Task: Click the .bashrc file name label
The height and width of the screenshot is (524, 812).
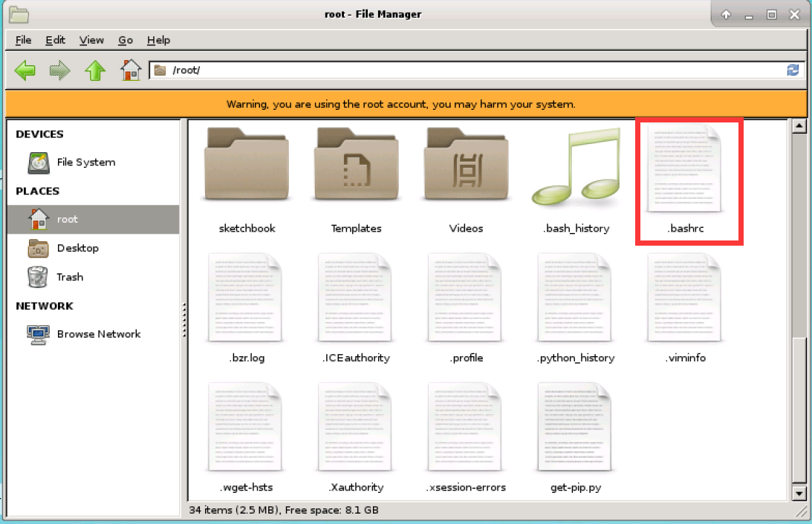Action: click(685, 229)
